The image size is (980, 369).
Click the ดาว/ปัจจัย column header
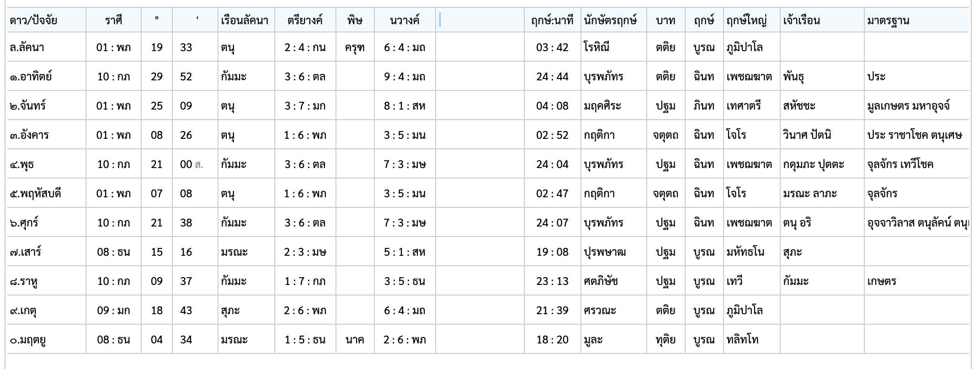click(x=33, y=21)
